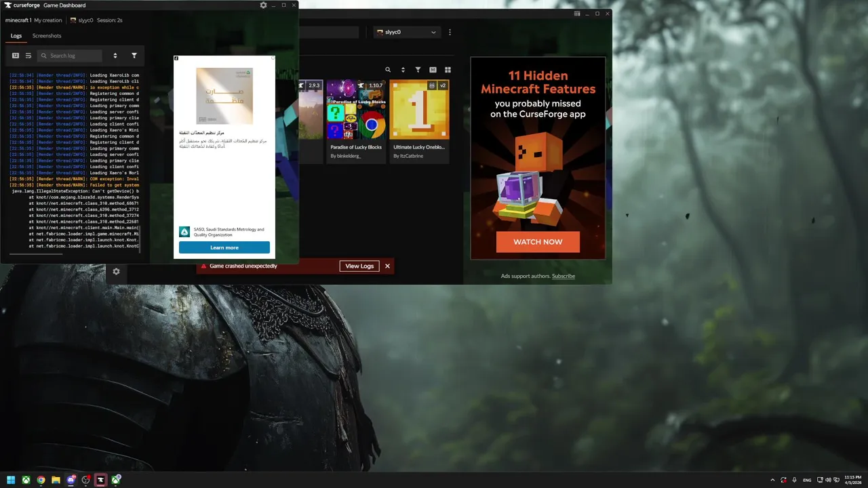The width and height of the screenshot is (868, 488).
Task: Open log sort order arrows in dashboard
Action: coord(115,56)
